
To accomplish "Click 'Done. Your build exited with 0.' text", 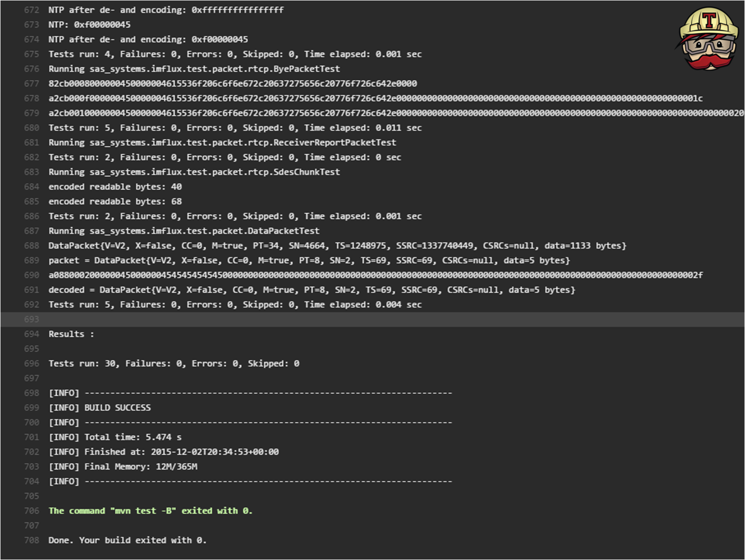I will [x=127, y=540].
